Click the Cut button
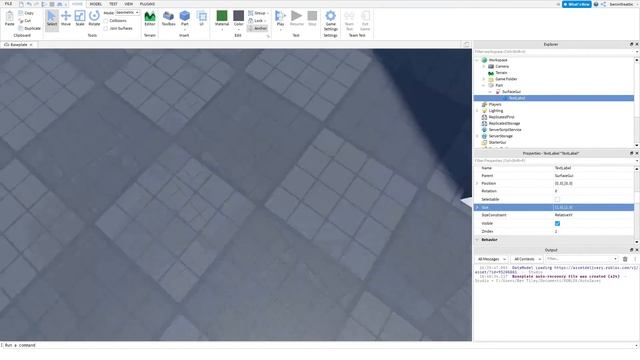 [25, 20]
